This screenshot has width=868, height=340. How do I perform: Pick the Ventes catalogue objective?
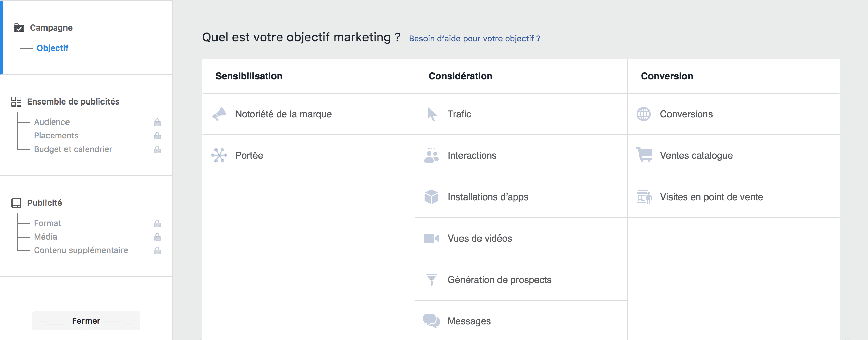pyautogui.click(x=734, y=155)
